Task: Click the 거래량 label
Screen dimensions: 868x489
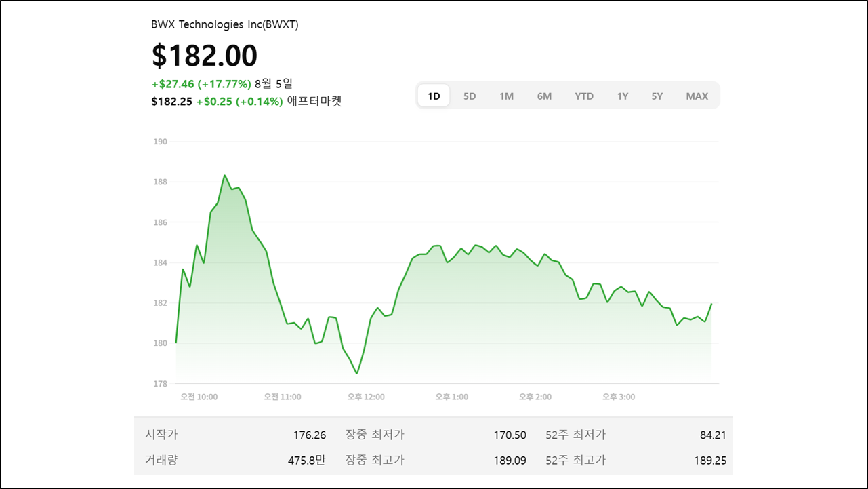Action: (161, 460)
